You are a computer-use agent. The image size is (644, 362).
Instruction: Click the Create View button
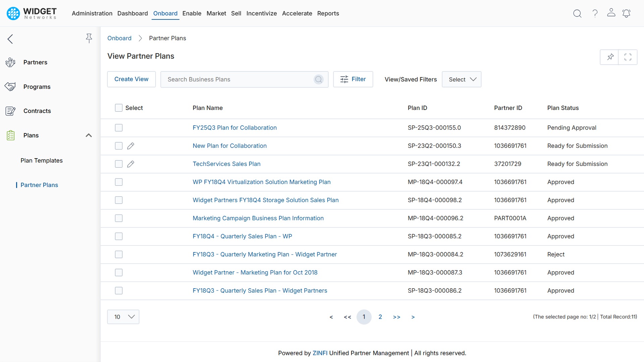click(x=131, y=79)
